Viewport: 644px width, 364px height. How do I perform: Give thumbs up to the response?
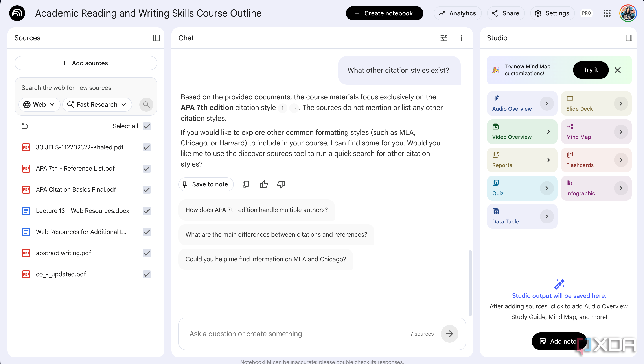264,184
